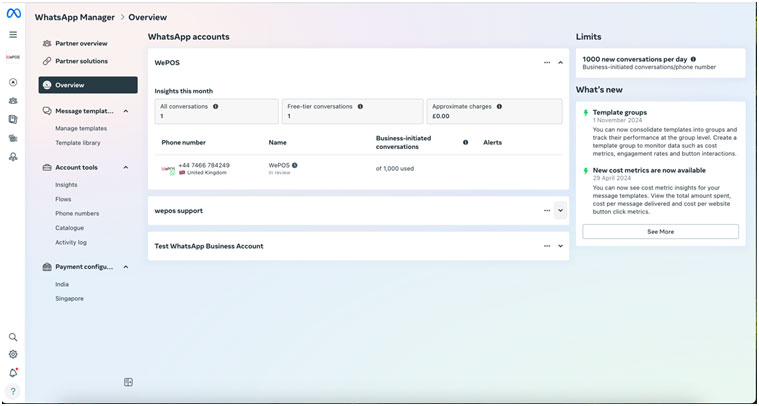Viewport: 759px width, 406px height.
Task: Click the Meta logo icon
Action: click(13, 14)
